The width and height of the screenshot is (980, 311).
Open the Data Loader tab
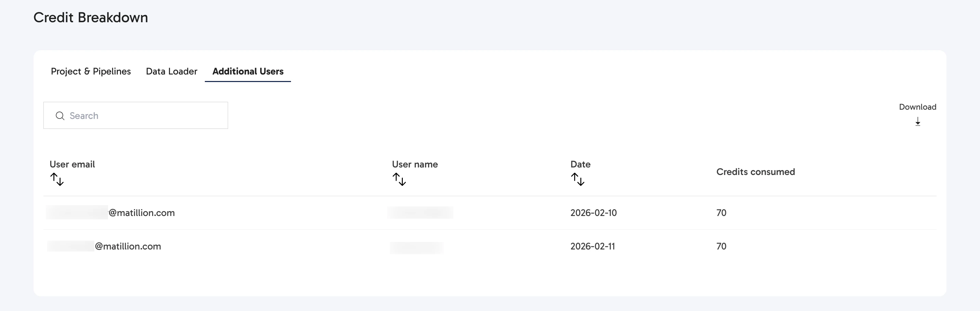[172, 71]
